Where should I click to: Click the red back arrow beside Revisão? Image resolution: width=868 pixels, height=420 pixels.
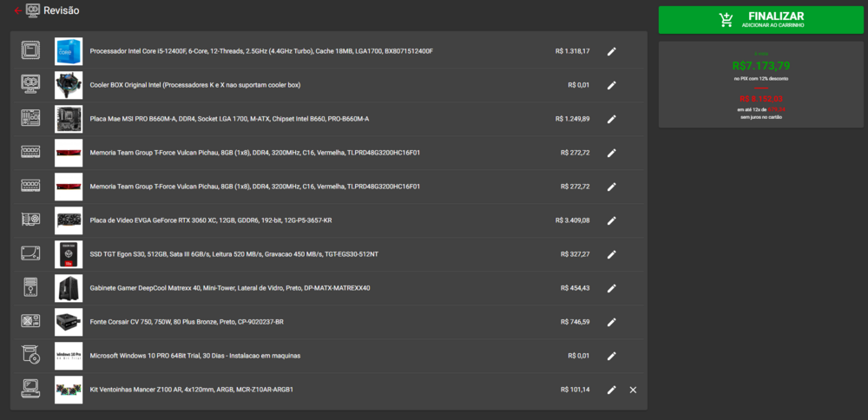click(x=18, y=10)
